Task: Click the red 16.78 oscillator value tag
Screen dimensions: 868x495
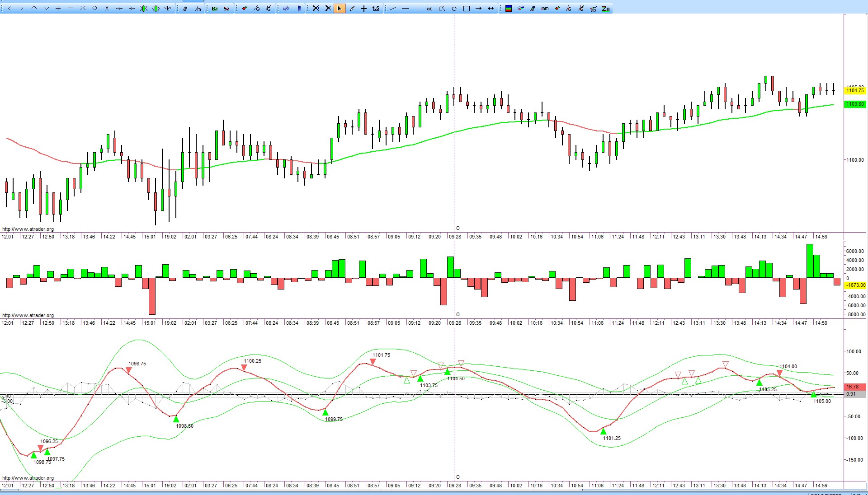Action: 855,387
